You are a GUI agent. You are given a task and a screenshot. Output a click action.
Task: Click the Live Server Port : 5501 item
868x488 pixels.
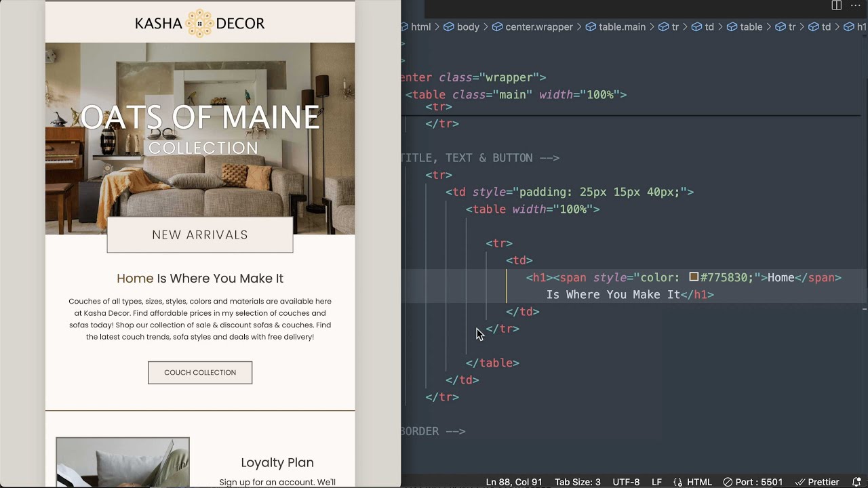(x=753, y=482)
